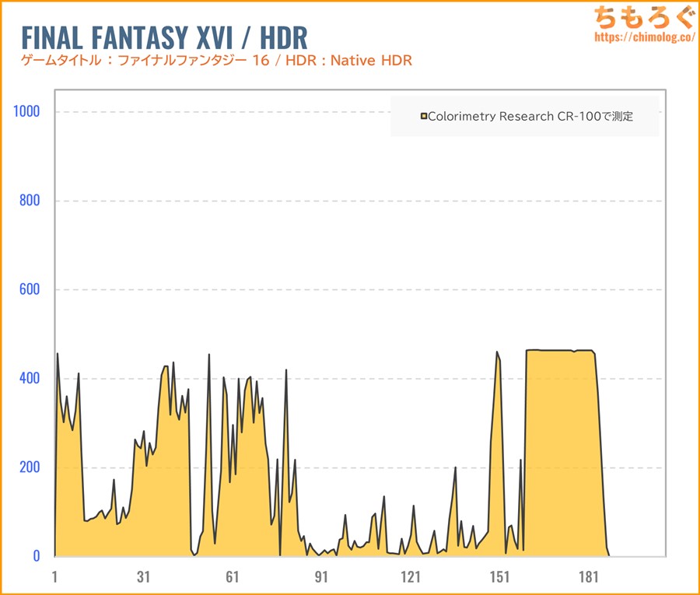Click the 800 y-axis label
The width and height of the screenshot is (700, 595).
click(x=30, y=201)
